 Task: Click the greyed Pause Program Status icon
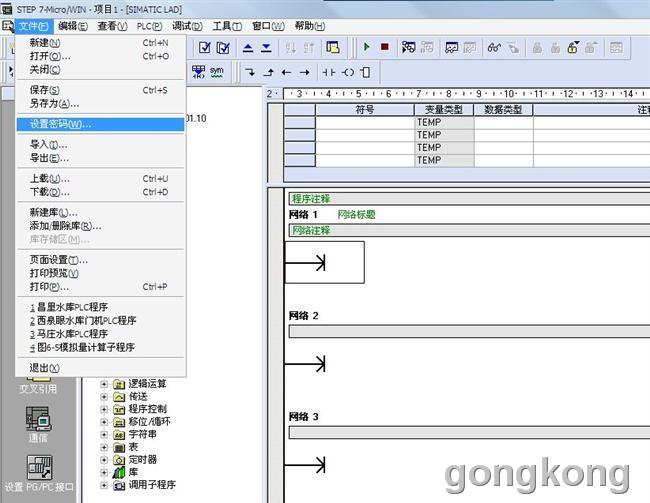[x=427, y=47]
